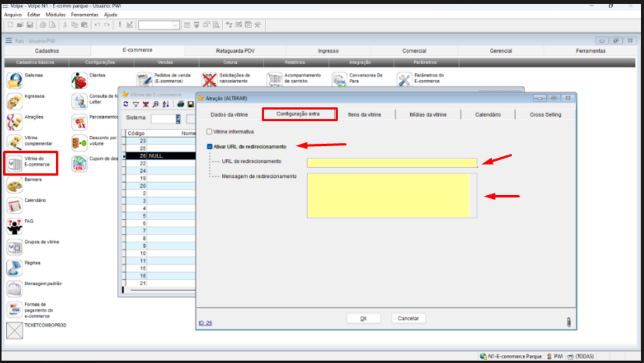Open Formas de pagamento do e-commerce icon
Viewport: 644px width, 363px height.
pos(14,310)
